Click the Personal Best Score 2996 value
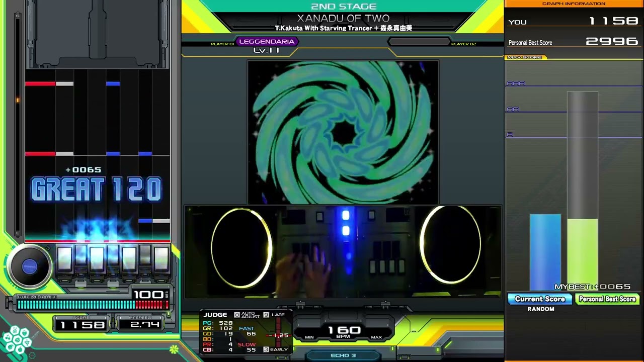This screenshot has width=644, height=362. click(612, 42)
